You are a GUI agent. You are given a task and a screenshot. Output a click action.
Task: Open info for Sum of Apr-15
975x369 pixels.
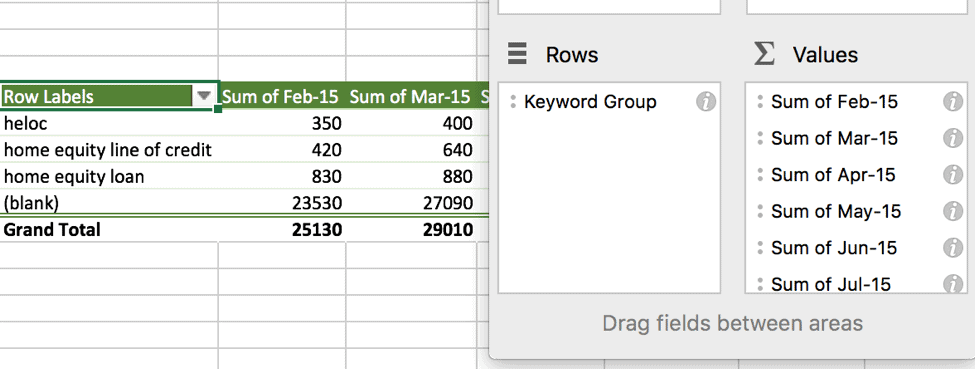pos(953,175)
